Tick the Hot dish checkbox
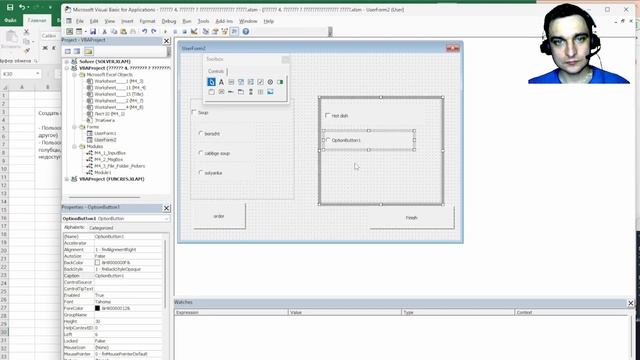The image size is (640, 360). [x=327, y=116]
